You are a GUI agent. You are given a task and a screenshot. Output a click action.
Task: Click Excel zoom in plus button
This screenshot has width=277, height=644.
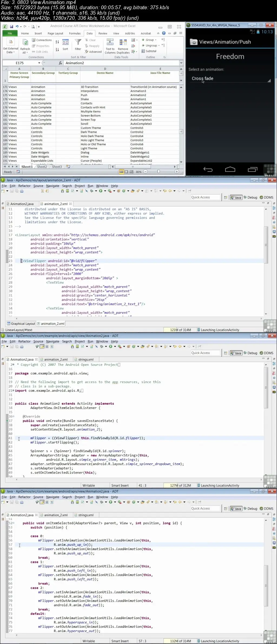pos(177,172)
